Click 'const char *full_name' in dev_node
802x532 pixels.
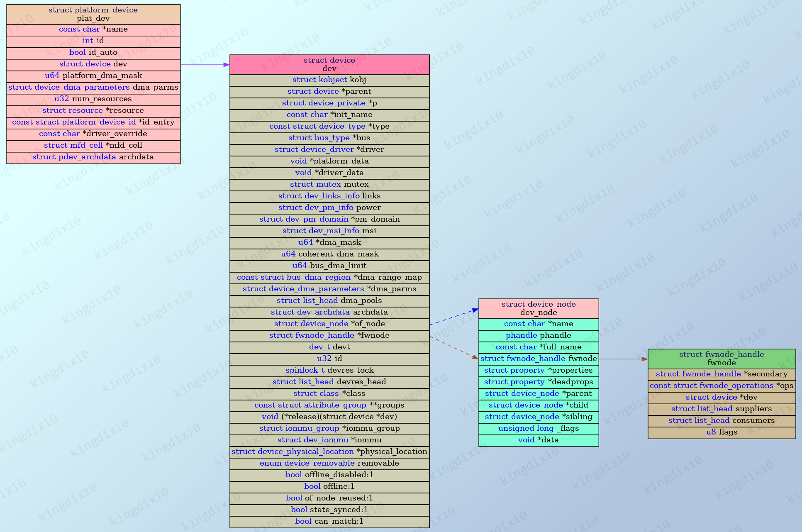pyautogui.click(x=539, y=348)
